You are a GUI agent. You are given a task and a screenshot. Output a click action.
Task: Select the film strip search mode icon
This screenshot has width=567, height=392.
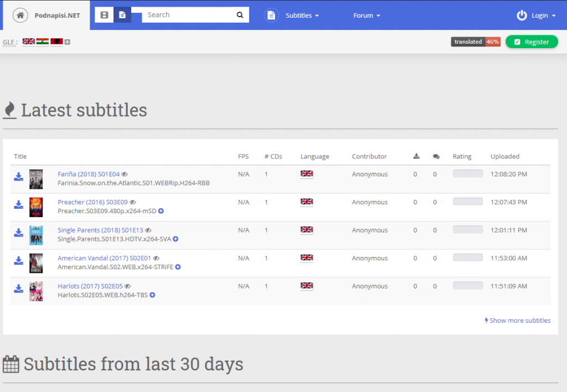tap(104, 16)
